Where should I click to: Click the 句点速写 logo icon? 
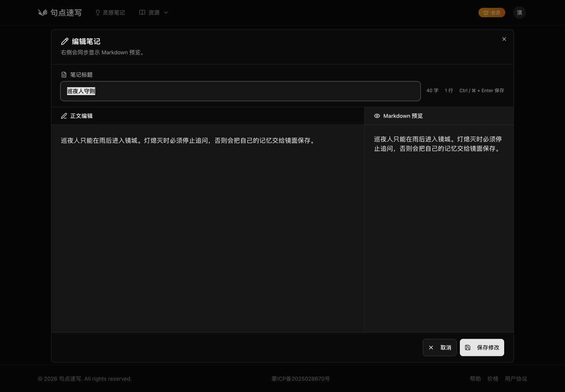pos(42,13)
